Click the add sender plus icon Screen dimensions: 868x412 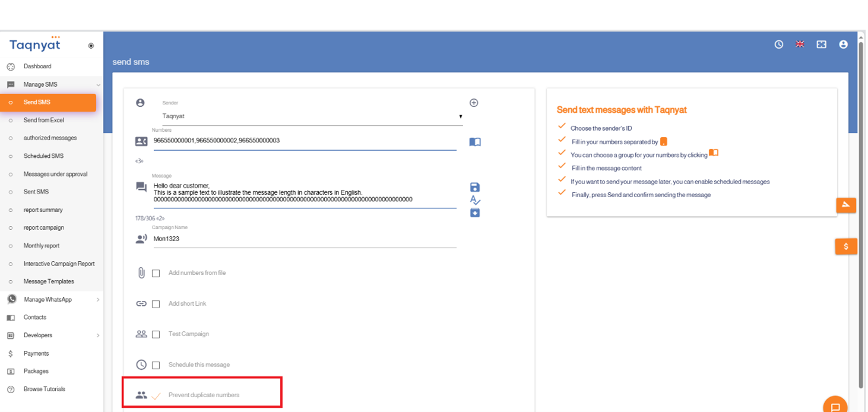coord(474,103)
